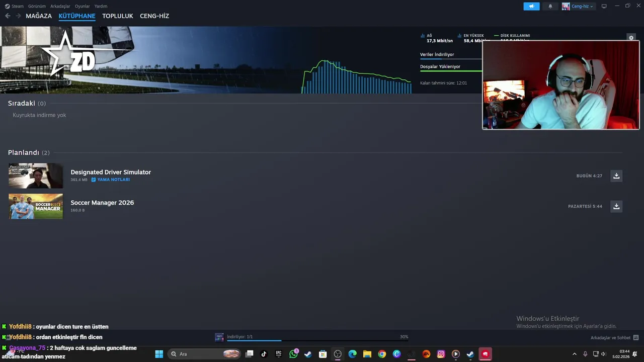The width and height of the screenshot is (644, 362).
Task: Switch to the KÜTÜPHANE tab
Action: coord(77,16)
